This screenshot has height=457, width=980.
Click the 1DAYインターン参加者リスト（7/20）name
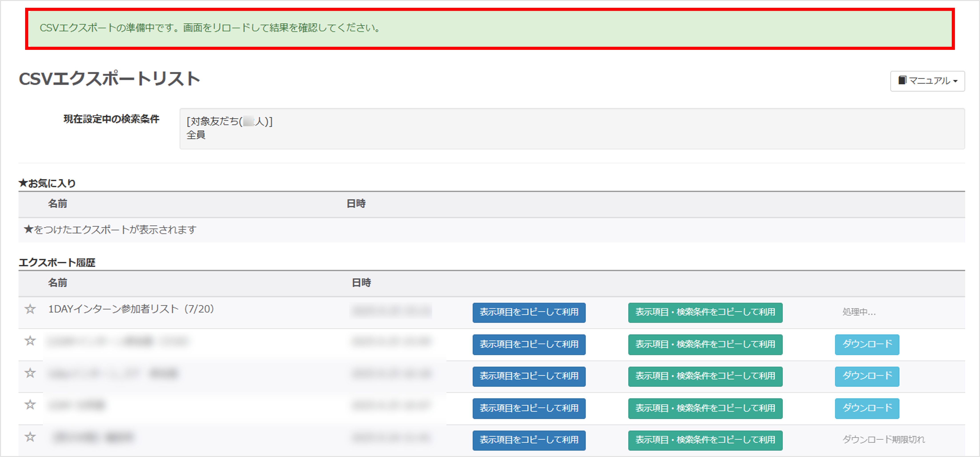[x=131, y=309]
